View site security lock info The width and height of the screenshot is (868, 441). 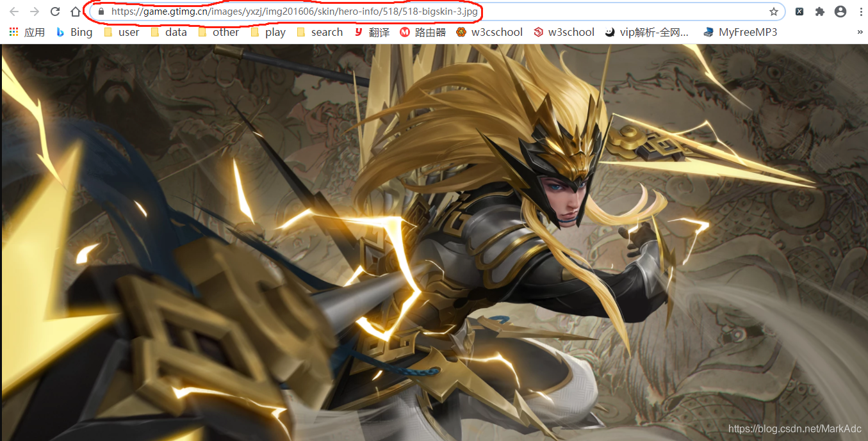[101, 12]
